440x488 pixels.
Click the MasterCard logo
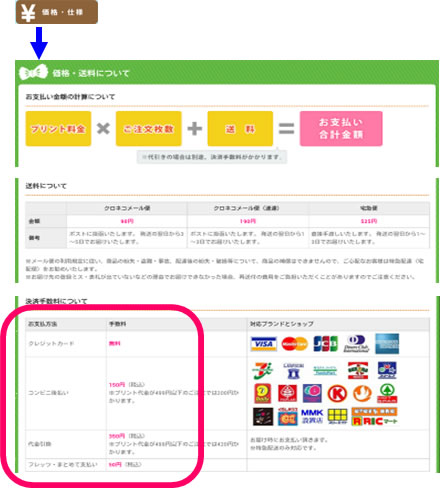tap(294, 344)
